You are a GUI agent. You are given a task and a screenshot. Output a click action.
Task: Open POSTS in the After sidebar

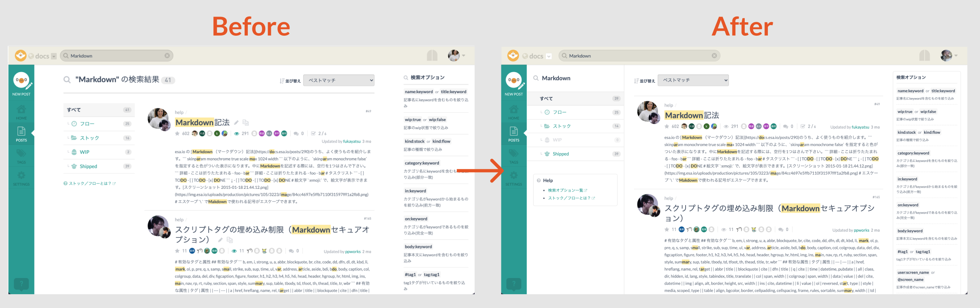pos(514,134)
